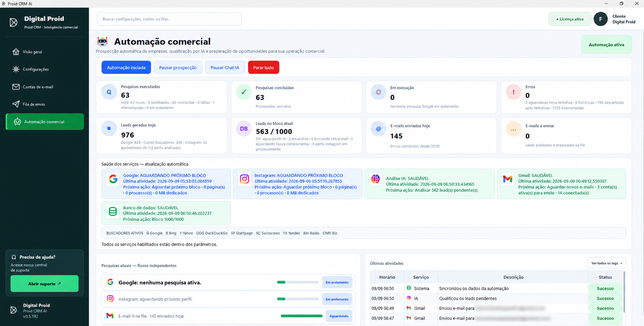This screenshot has height=326, width=644.
Task: Click the ellipsis icon on E-mails a enviar card
Action: 514,129
